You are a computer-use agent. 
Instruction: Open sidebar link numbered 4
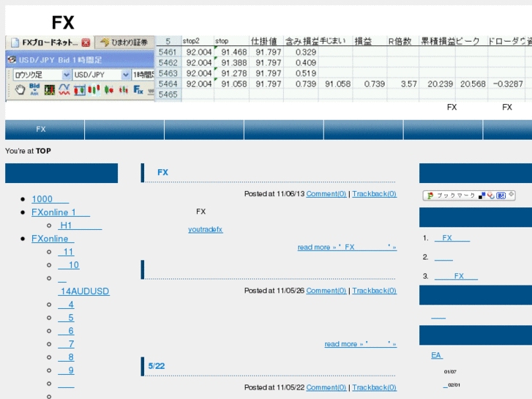pos(66,305)
